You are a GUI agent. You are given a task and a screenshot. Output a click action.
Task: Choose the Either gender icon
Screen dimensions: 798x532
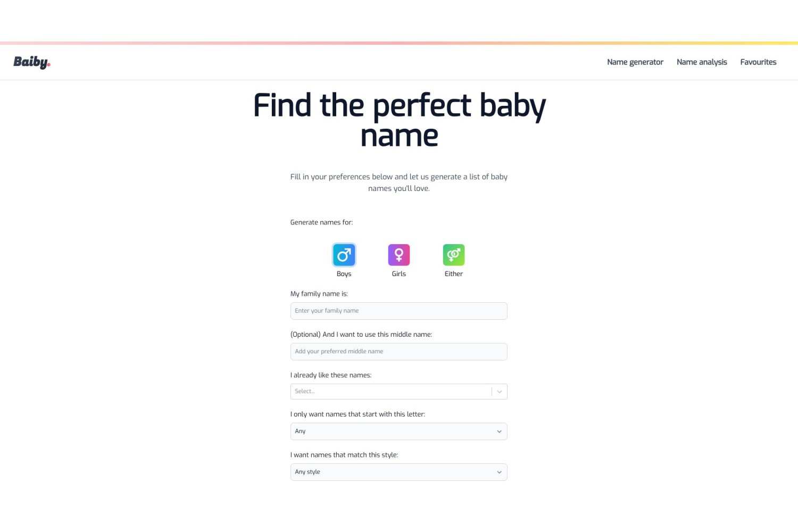tap(454, 255)
